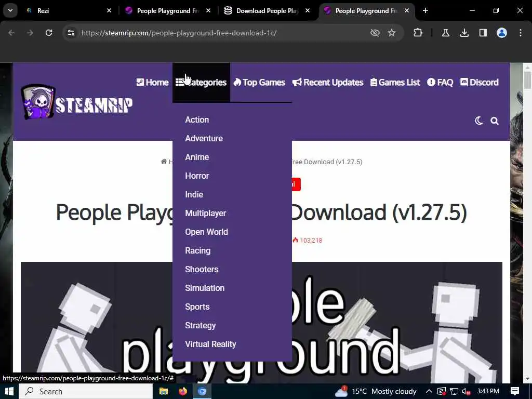This screenshot has width=532, height=399.
Task: Open the network tray icon
Action: (x=454, y=391)
